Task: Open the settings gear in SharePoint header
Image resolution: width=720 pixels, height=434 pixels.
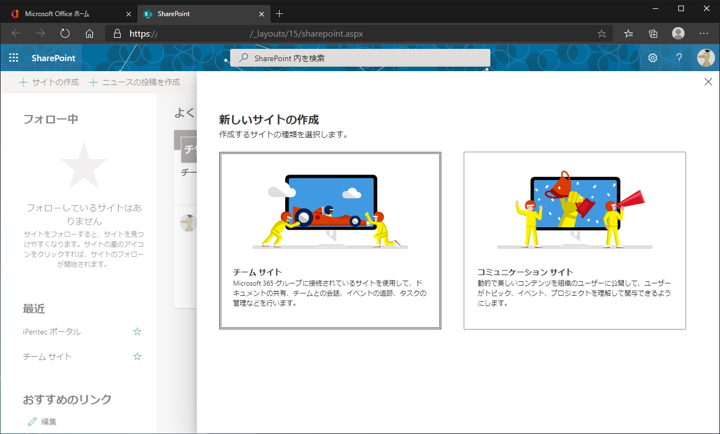Action: click(652, 58)
